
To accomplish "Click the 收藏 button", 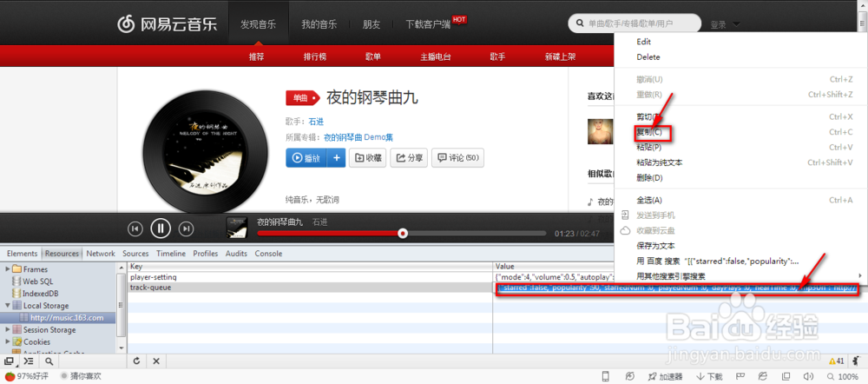I will point(368,158).
